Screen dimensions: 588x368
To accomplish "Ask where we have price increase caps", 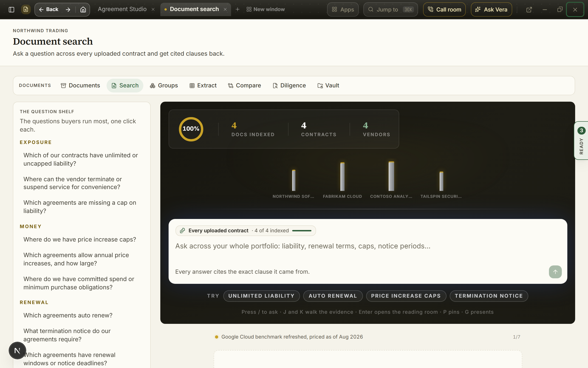I will click(82, 239).
